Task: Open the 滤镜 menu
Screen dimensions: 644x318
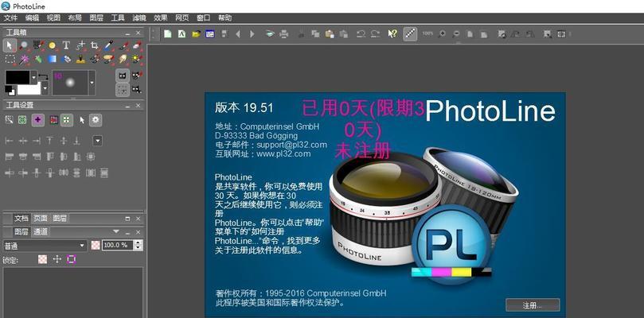Action: tap(139, 17)
